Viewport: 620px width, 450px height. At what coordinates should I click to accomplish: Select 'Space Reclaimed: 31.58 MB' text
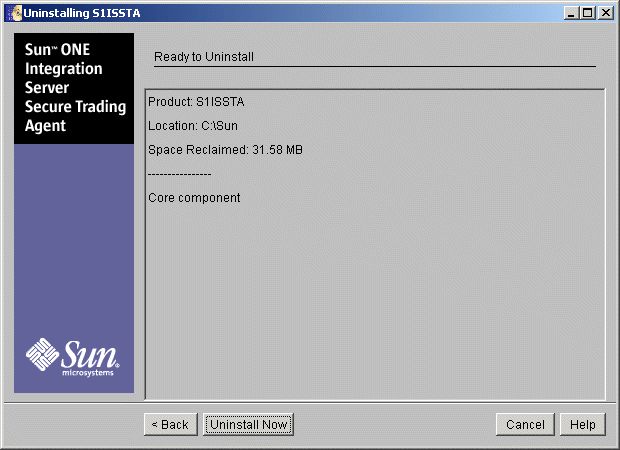[x=225, y=150]
